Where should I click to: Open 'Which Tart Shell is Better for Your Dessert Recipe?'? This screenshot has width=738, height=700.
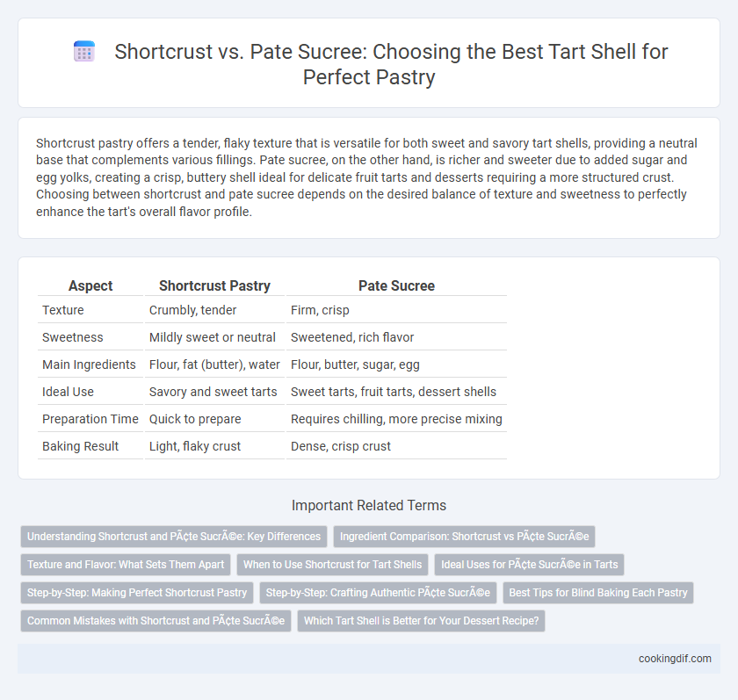421,621
